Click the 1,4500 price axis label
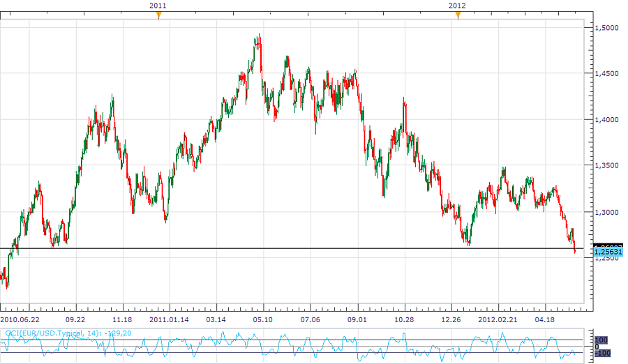Screen dimensions: 628x364 click(605, 74)
